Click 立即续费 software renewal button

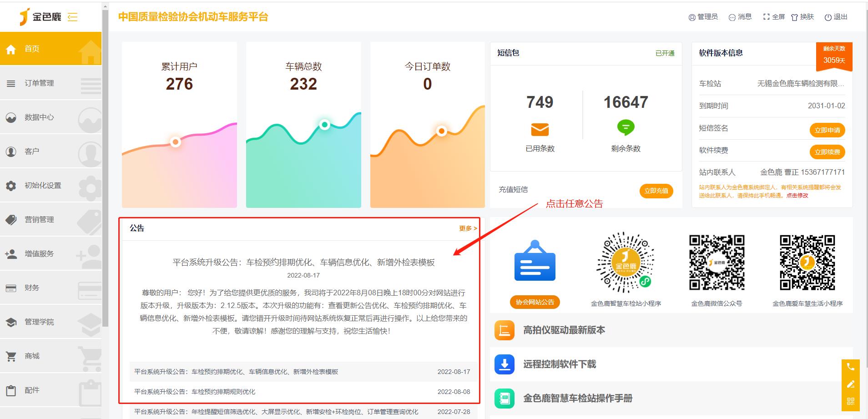tap(827, 152)
